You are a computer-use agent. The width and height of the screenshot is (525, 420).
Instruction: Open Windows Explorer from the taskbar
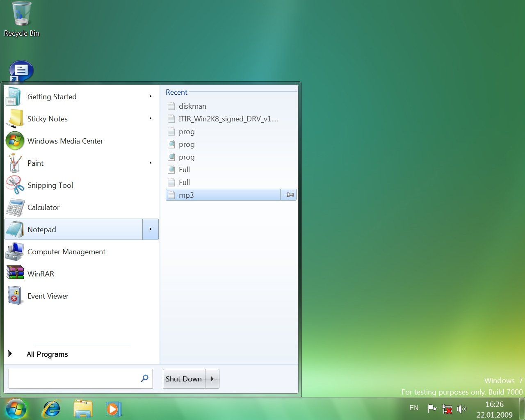(83, 409)
